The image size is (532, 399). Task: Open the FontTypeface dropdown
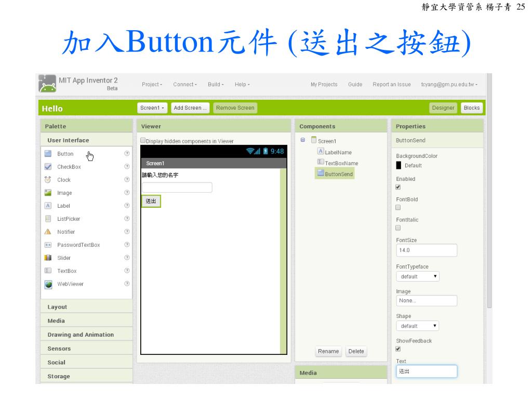click(x=418, y=276)
